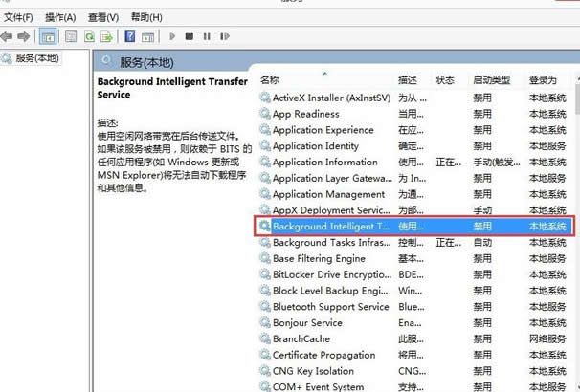This screenshot has height=392, width=580.
Task: Click 手动(触发...) startup type of Application Information
Action: [x=497, y=163]
